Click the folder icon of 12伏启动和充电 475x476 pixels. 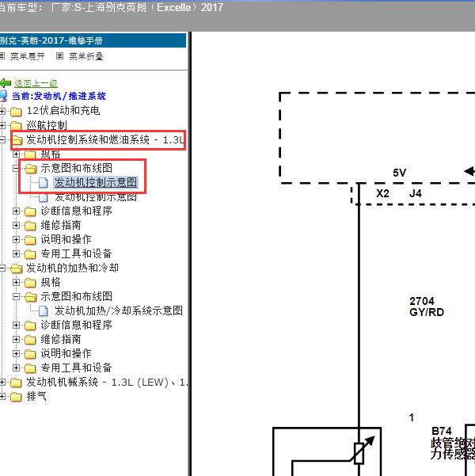coord(16,112)
